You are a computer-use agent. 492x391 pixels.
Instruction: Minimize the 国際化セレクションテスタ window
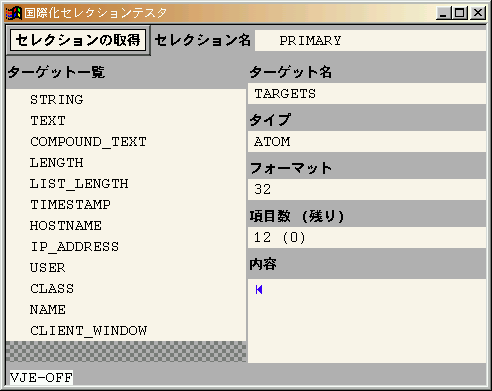[x=443, y=13]
